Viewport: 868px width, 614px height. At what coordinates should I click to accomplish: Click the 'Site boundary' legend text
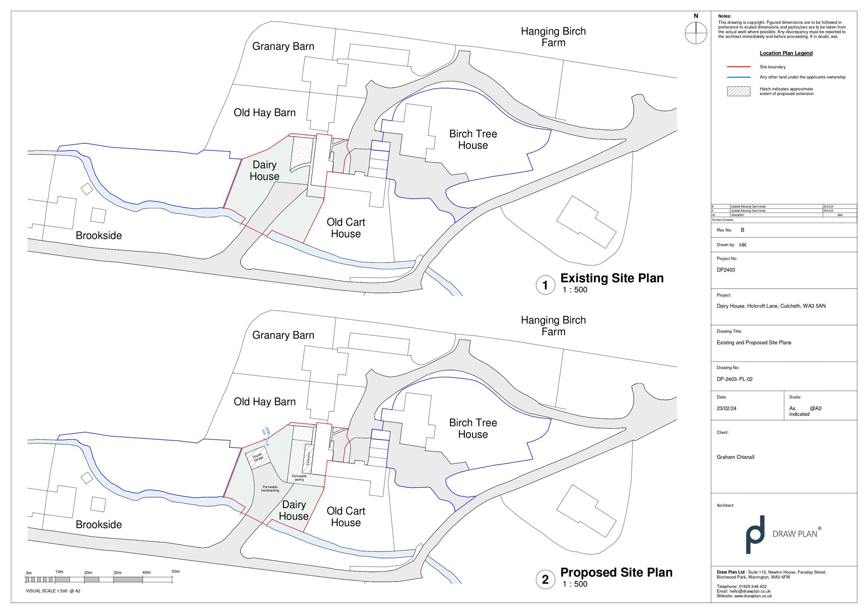(773, 67)
